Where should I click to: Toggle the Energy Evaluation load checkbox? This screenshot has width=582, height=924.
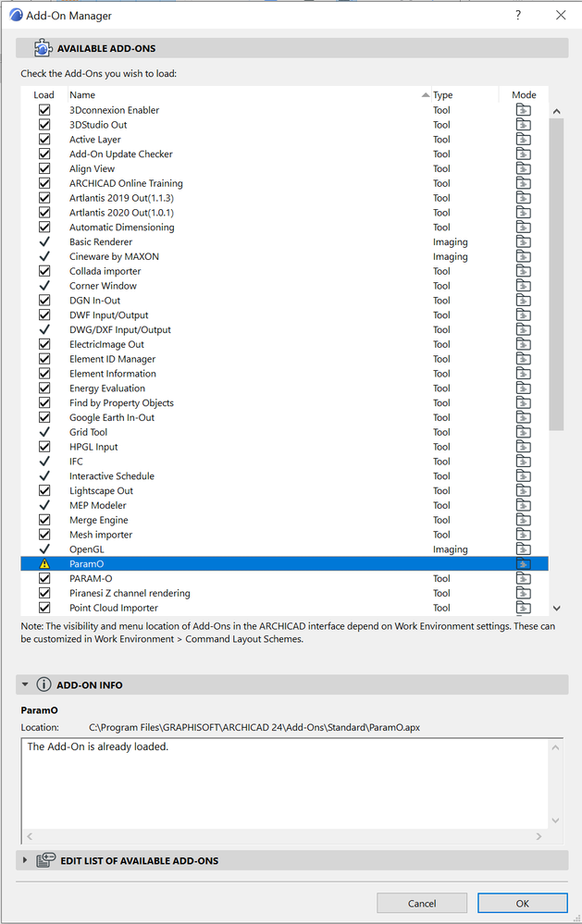click(x=43, y=388)
